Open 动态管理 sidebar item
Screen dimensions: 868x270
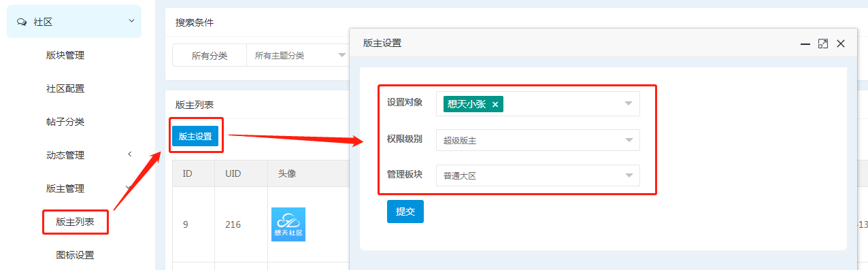65,155
